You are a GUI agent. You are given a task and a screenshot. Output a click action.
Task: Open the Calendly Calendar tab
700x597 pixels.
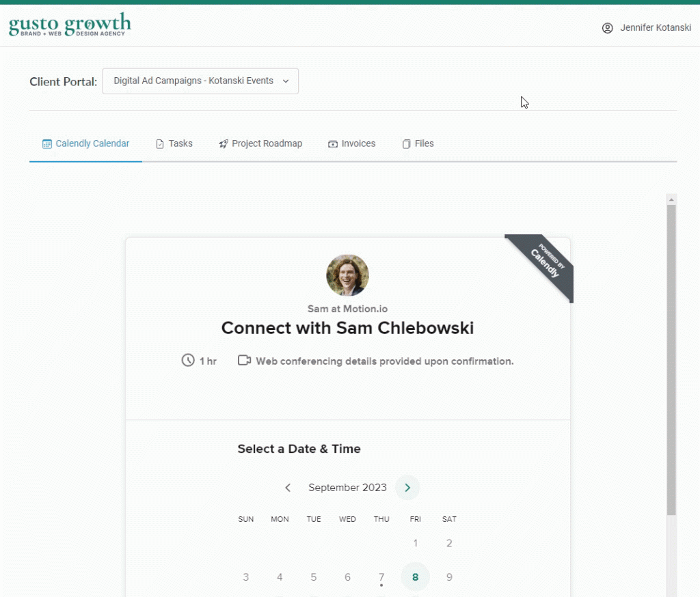point(85,143)
